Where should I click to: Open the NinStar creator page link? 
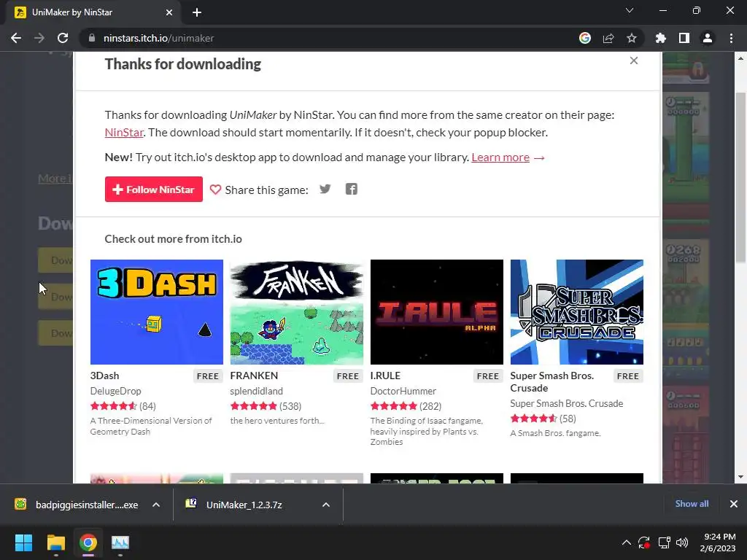124,133
